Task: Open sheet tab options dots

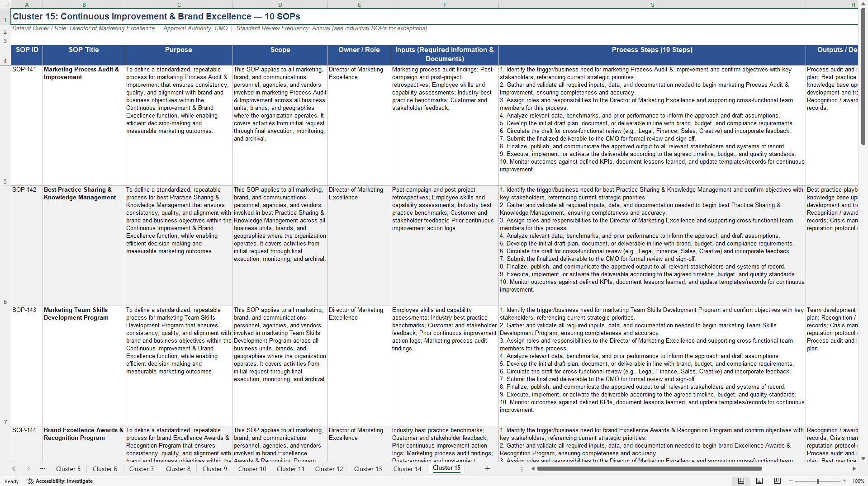Action: [x=522, y=469]
